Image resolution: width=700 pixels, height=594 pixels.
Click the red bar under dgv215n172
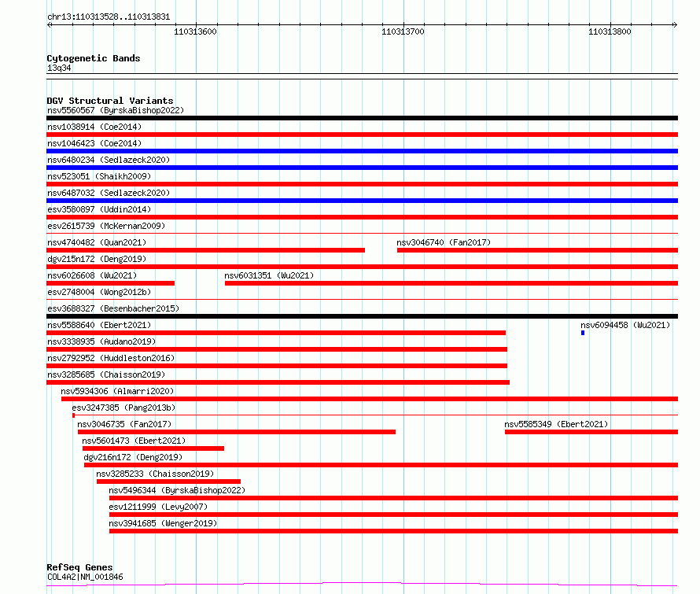[362, 267]
